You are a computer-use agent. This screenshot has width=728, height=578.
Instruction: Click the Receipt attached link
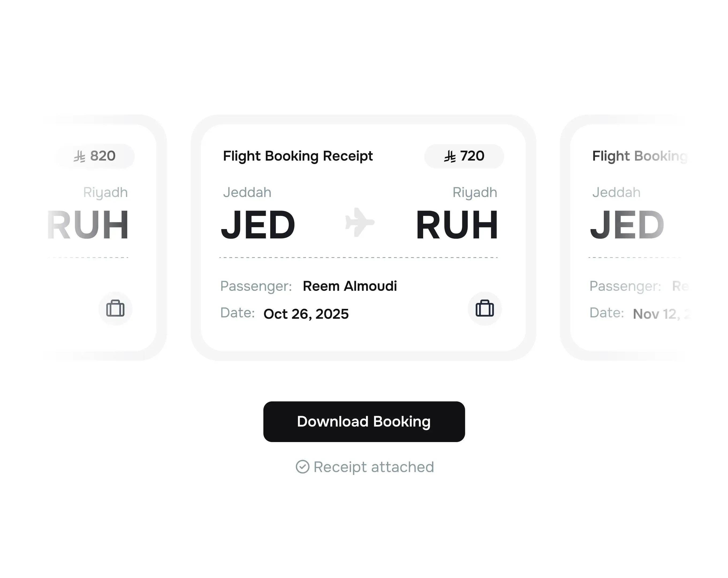(373, 467)
